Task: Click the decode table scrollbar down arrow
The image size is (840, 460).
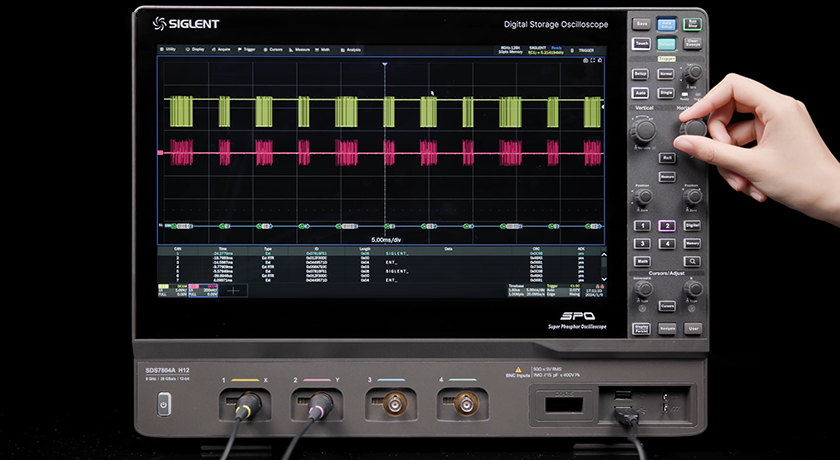Action: (x=602, y=279)
